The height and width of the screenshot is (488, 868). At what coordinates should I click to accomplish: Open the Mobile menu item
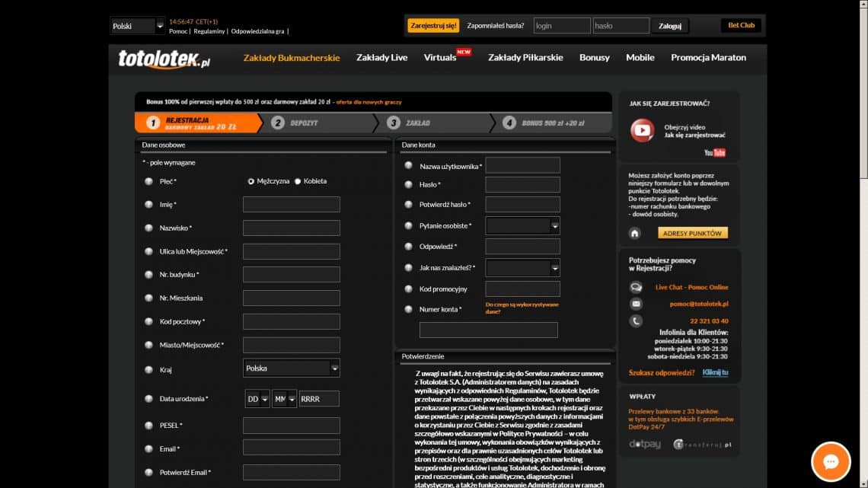640,58
